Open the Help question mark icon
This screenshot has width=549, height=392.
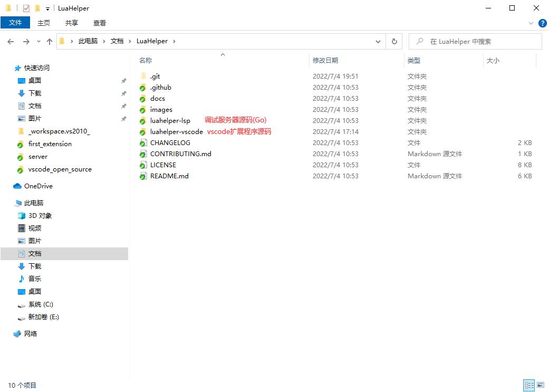coord(542,23)
